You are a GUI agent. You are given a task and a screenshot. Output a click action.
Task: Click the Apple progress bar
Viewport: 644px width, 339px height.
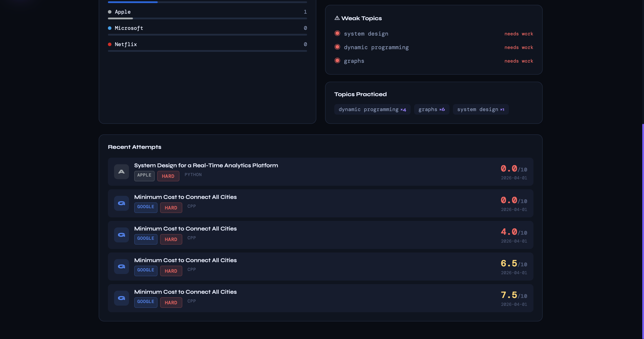207,18
